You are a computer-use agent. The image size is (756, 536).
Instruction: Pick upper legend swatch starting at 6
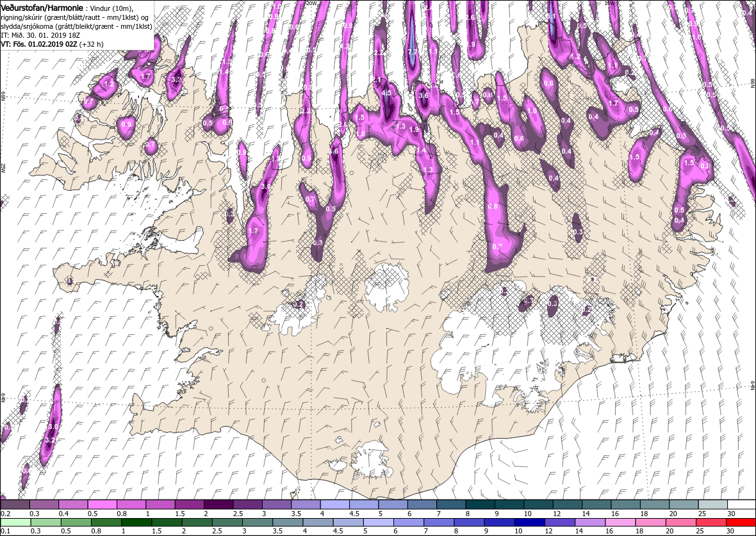click(x=422, y=505)
